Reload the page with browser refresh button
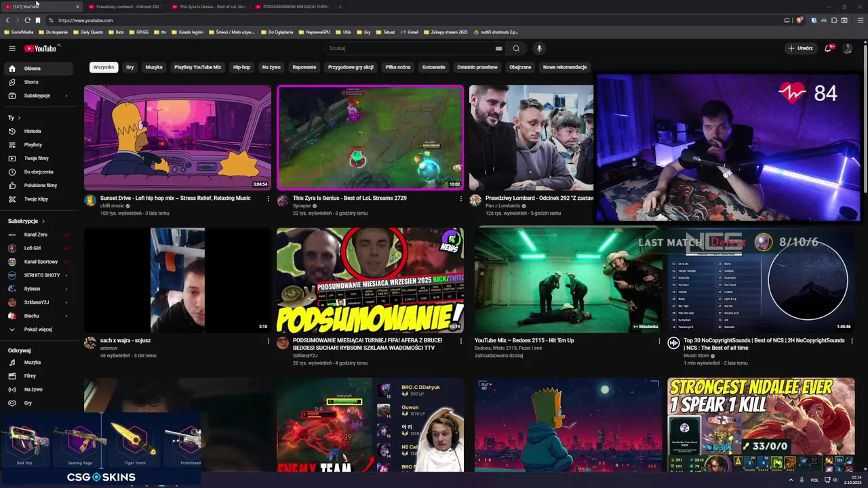 coord(27,20)
